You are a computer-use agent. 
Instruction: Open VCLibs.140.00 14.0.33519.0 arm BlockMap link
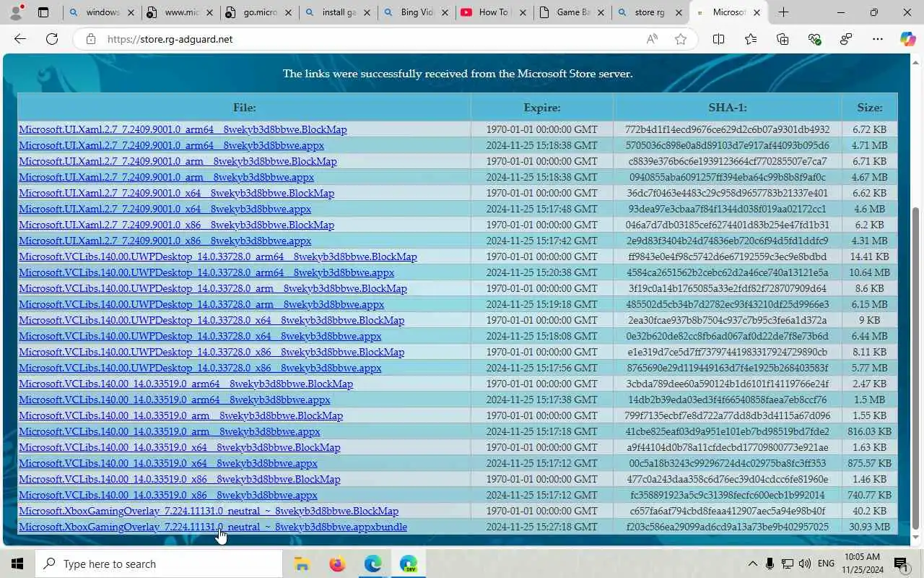(x=180, y=415)
